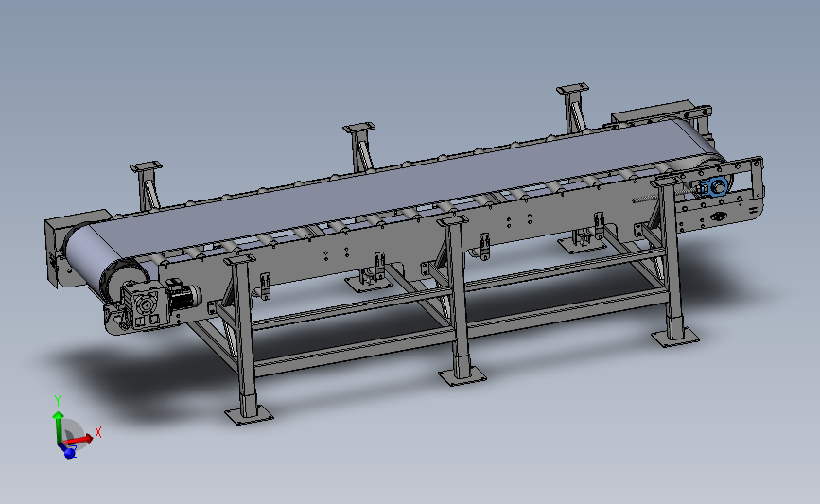Image resolution: width=820 pixels, height=504 pixels.
Task: Select the electric motor with cooling fins
Action: pyautogui.click(x=183, y=296)
